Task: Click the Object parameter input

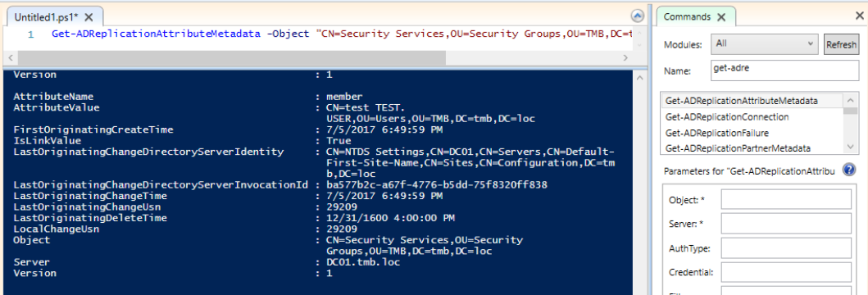Action: 786,199
